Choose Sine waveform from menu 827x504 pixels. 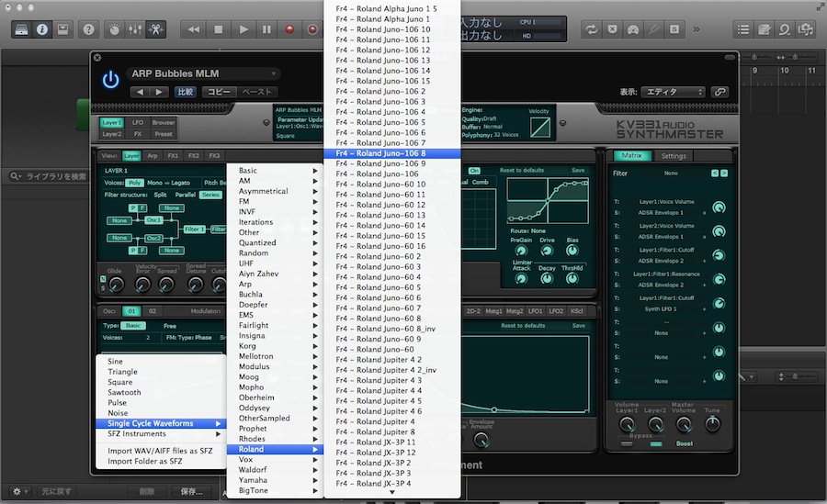click(x=161, y=361)
